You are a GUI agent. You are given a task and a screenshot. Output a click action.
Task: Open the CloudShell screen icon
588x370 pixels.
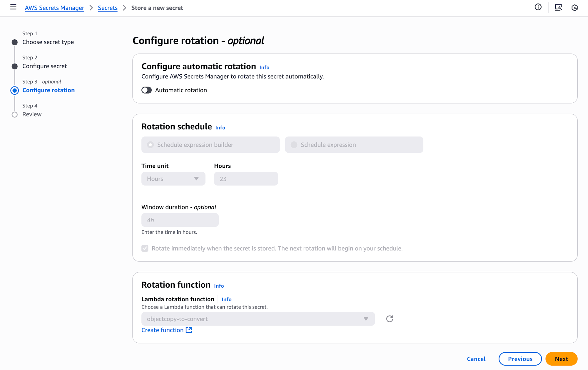click(x=558, y=8)
